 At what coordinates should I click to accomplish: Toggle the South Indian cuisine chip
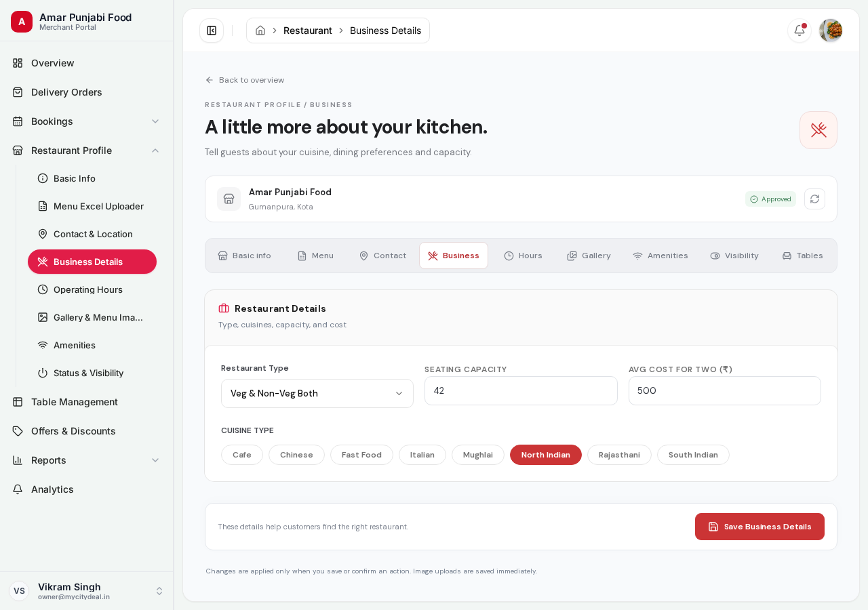pos(693,455)
